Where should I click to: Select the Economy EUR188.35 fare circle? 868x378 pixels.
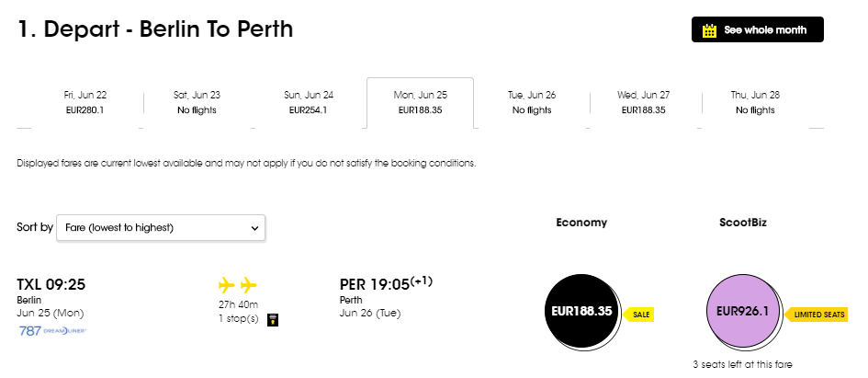point(581,312)
